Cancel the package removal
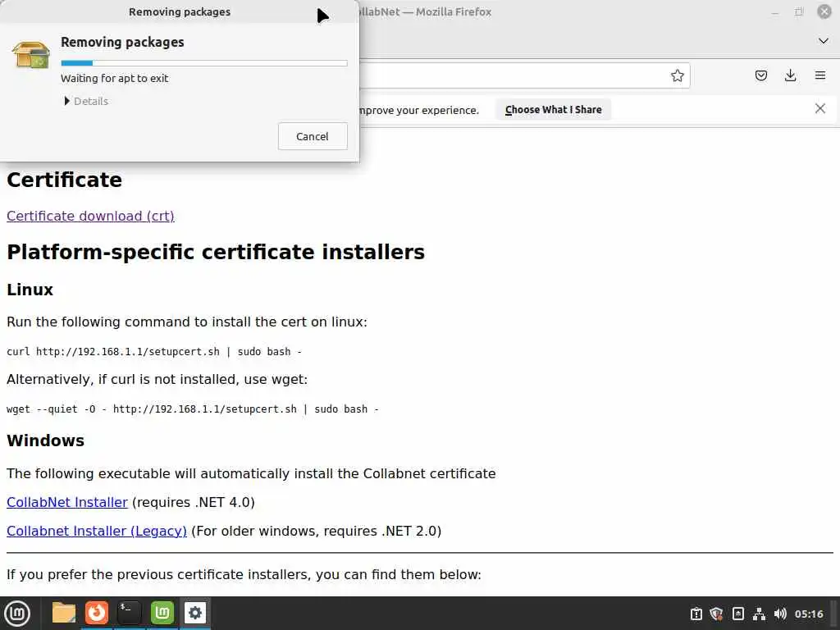 [313, 136]
